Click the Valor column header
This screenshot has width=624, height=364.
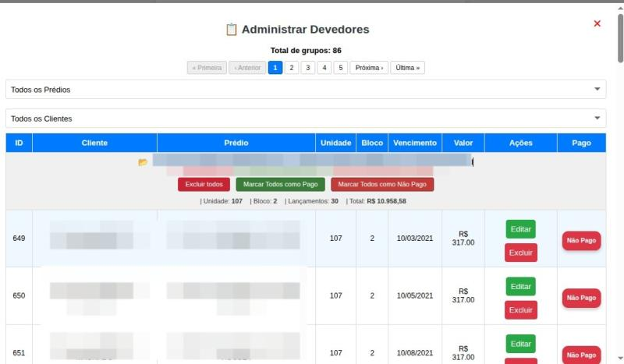click(463, 143)
